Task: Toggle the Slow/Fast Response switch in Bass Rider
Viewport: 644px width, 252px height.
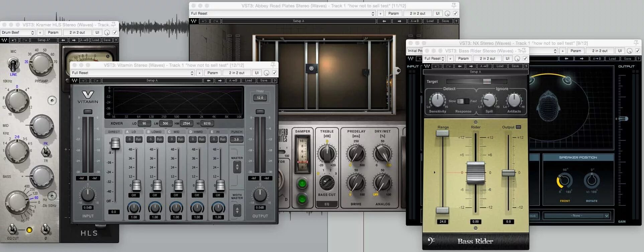Action: click(x=463, y=101)
